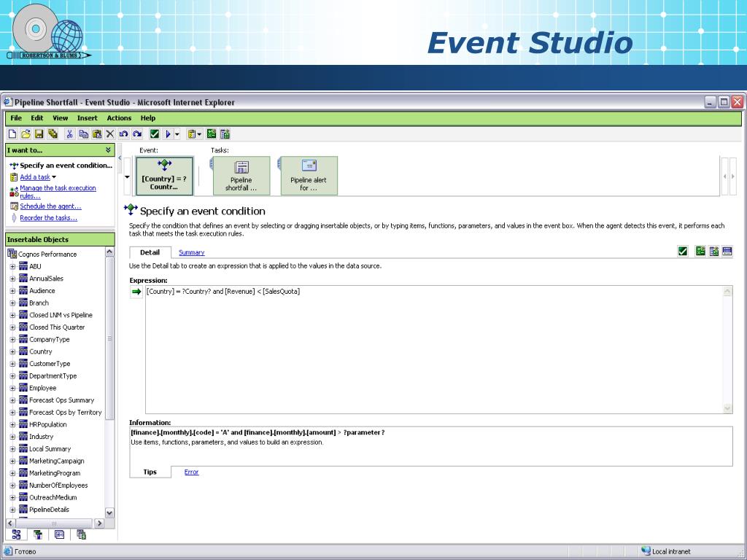Screen dimensions: 747x560
Task: Open the 'Add a task' dropdown arrow
Action: (54, 177)
